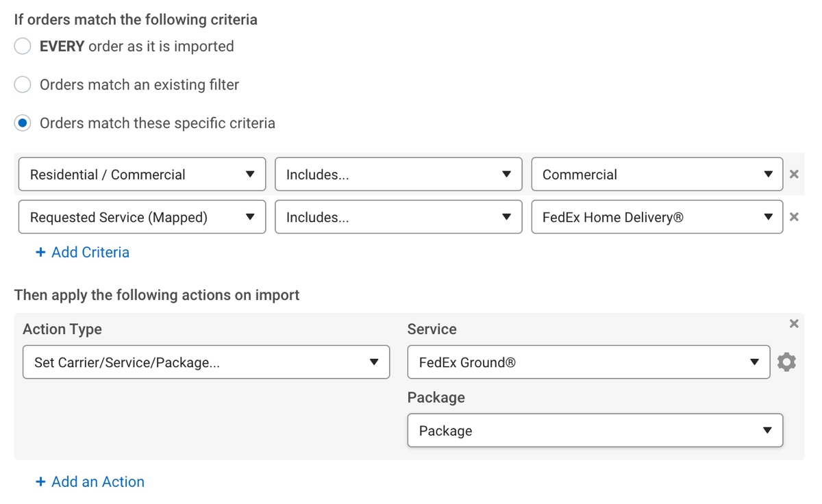Click the Service label
The image size is (822, 504).
click(x=432, y=329)
